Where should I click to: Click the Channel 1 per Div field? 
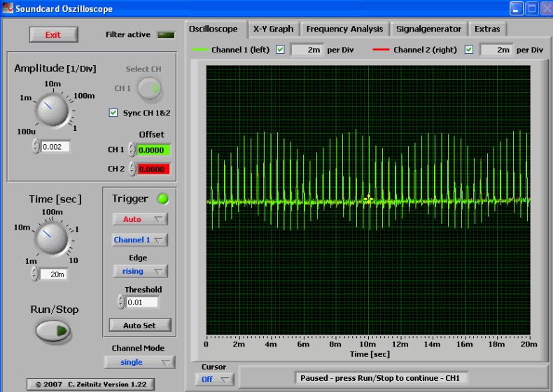pyautogui.click(x=307, y=50)
